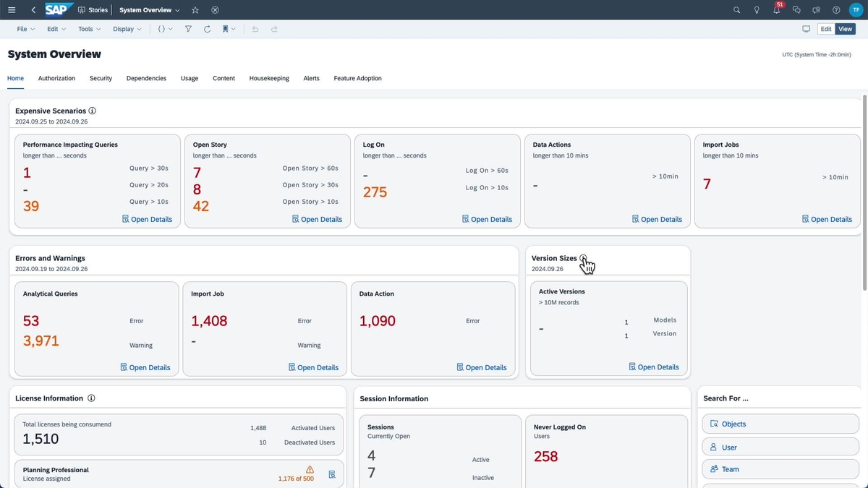Switch to the Housekeeping tab
Viewport: 868px width, 488px height.
click(269, 78)
